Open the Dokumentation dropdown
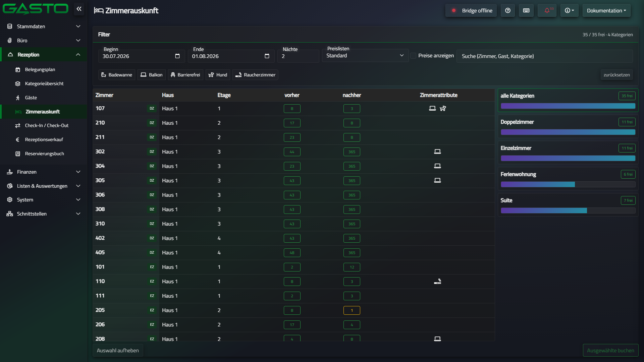The image size is (644, 362). pos(606,10)
